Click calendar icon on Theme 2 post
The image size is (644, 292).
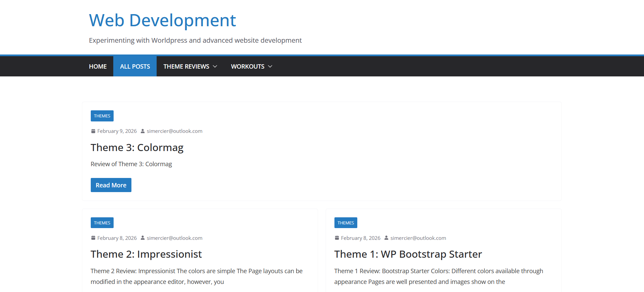point(93,238)
